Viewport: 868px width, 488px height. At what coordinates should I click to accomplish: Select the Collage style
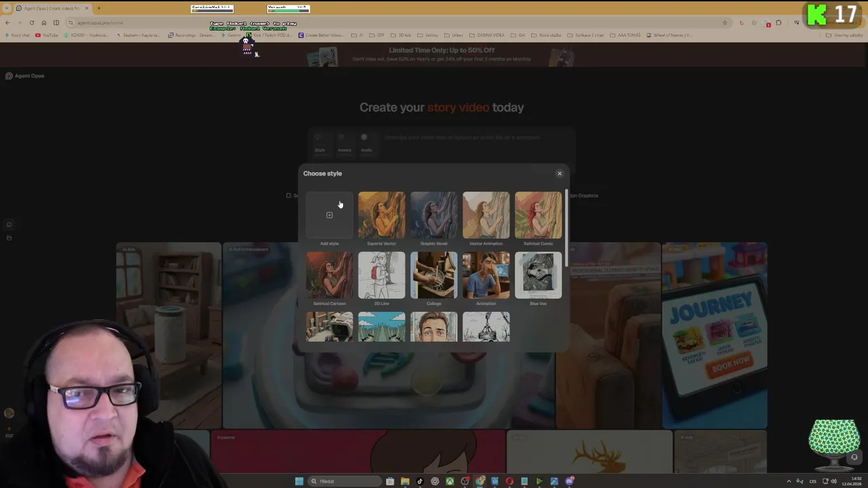pyautogui.click(x=434, y=275)
